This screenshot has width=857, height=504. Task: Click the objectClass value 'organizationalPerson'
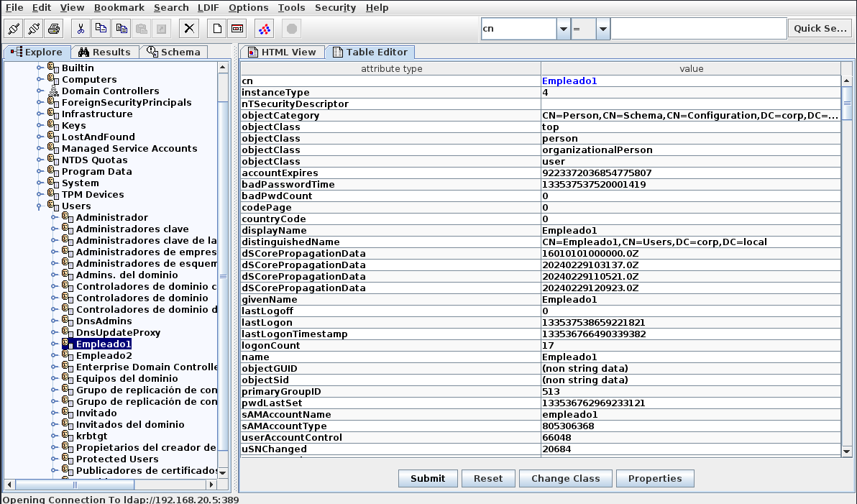click(x=691, y=150)
